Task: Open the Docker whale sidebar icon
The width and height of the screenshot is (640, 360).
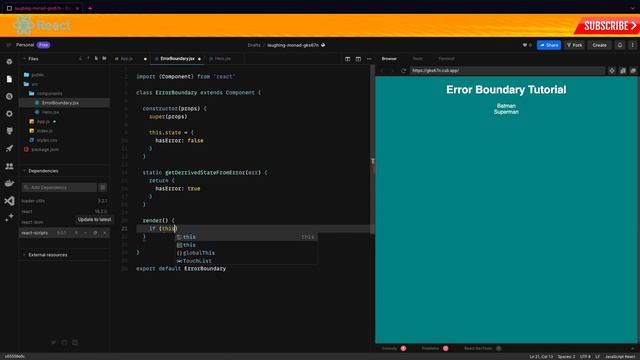Action: tap(9, 183)
